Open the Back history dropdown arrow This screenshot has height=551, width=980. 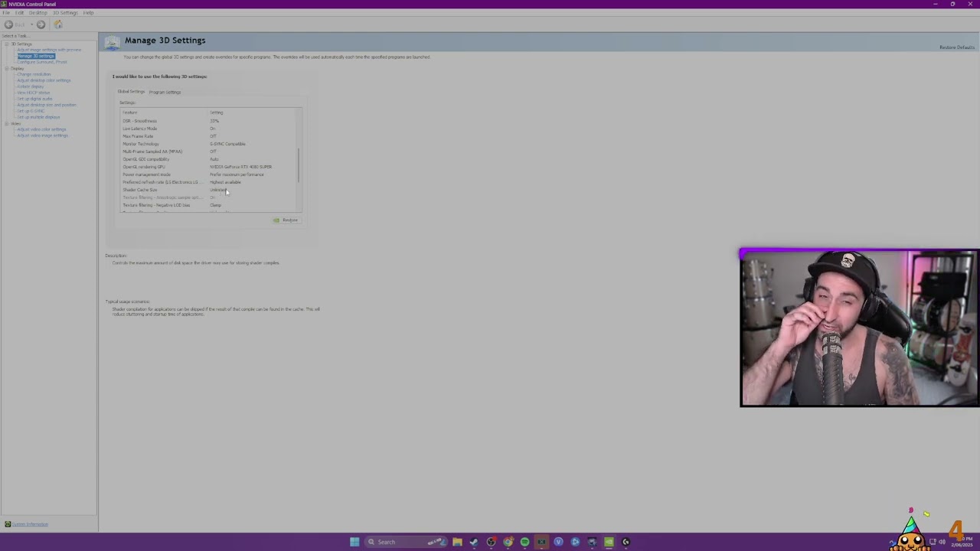(31, 24)
